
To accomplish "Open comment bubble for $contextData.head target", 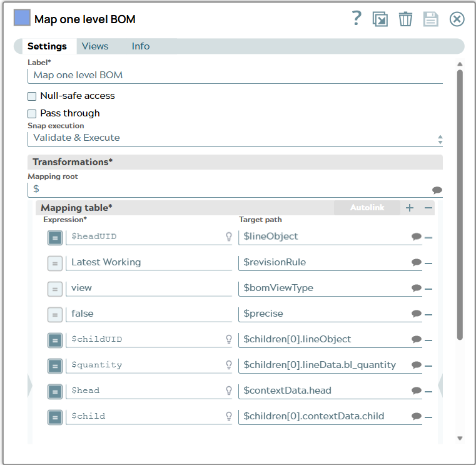I will click(416, 391).
